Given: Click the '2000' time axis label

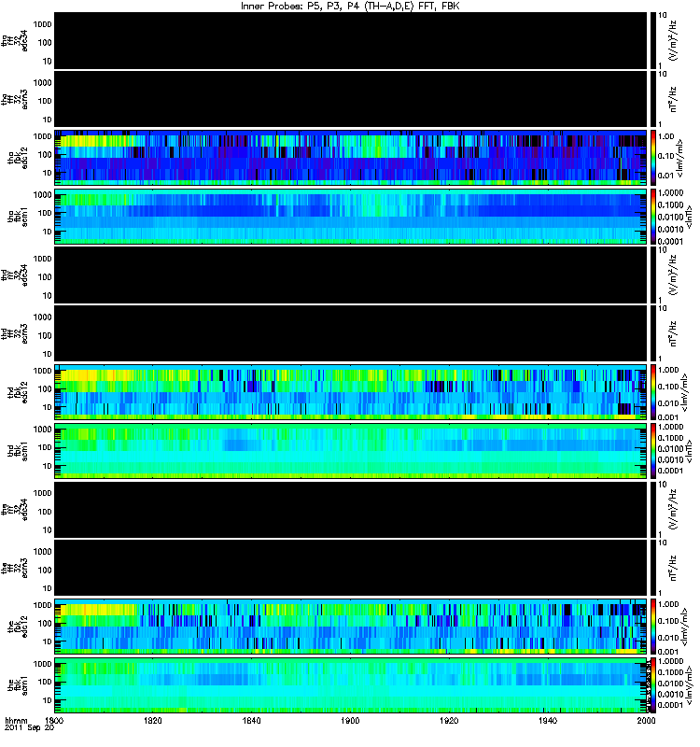Looking at the screenshot, I should click(646, 720).
